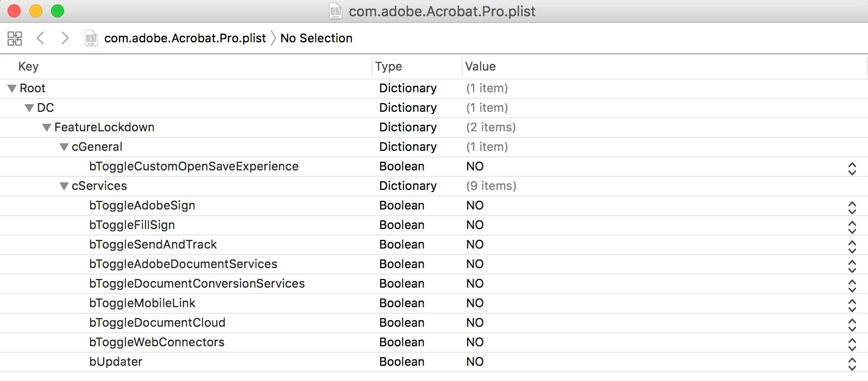The height and width of the screenshot is (381, 868).
Task: Collapse the FeatureLockdown dictionary
Action: point(47,128)
